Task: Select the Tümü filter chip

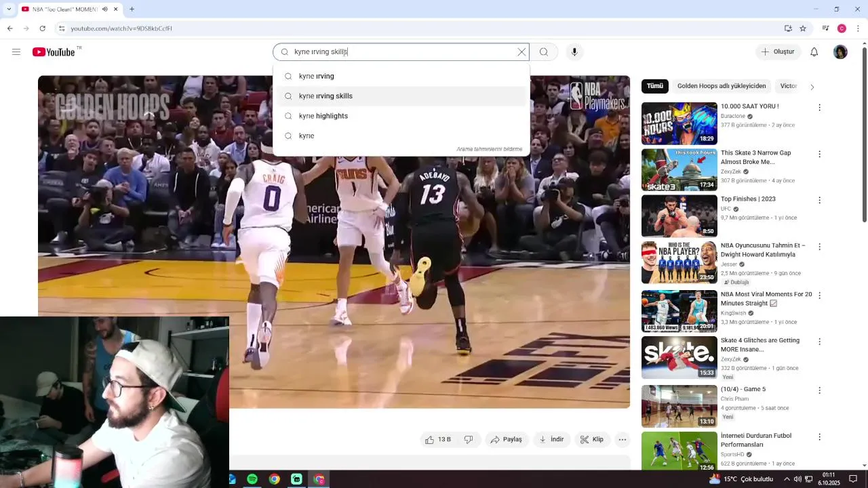Action: click(654, 86)
